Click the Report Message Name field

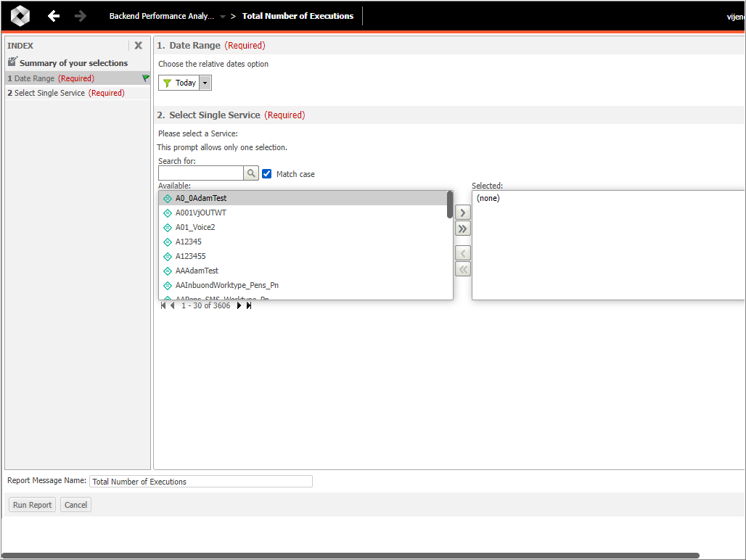point(201,482)
